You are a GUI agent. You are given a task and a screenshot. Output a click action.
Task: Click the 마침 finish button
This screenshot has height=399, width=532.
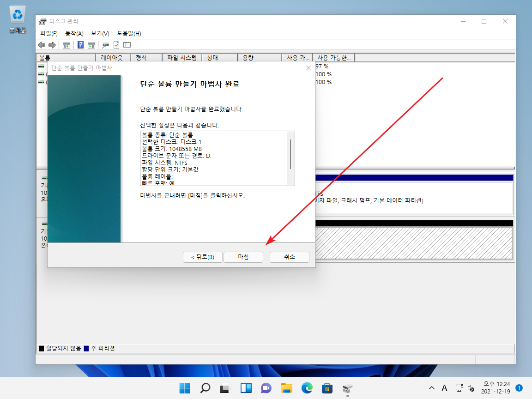coord(243,257)
